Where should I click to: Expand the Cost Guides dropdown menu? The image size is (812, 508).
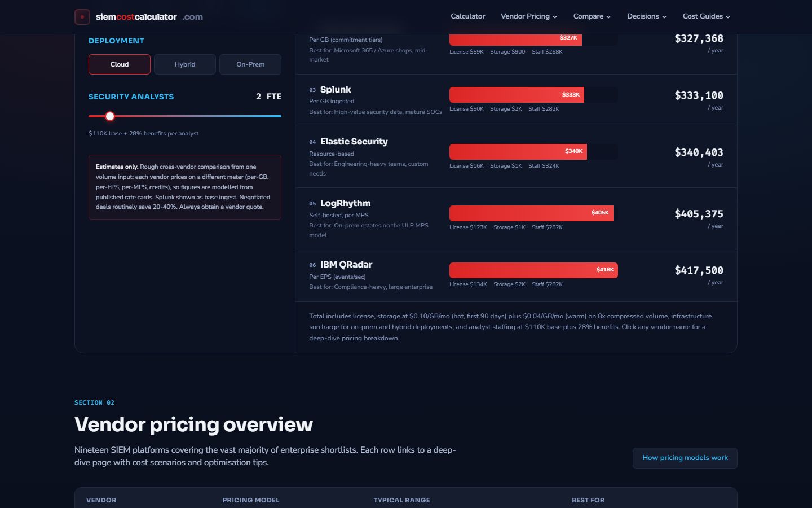[x=707, y=16]
